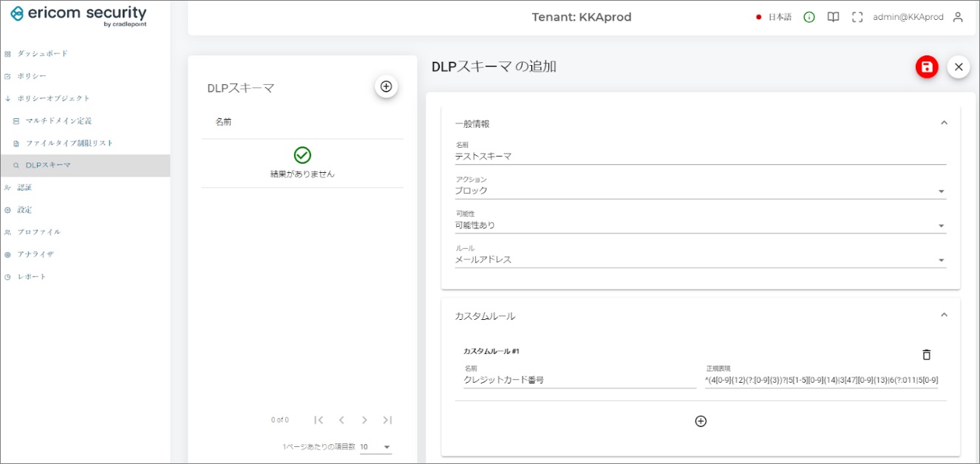Collapse the カスタムルール section

(x=943, y=315)
